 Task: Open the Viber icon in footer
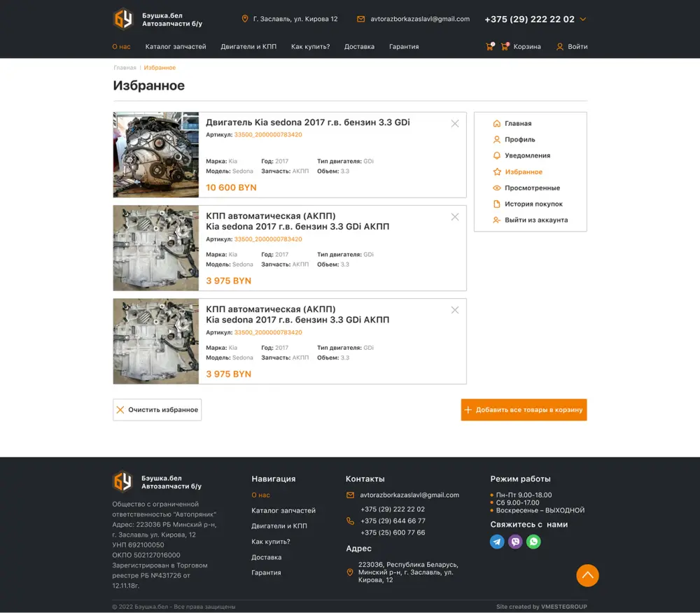click(x=515, y=542)
